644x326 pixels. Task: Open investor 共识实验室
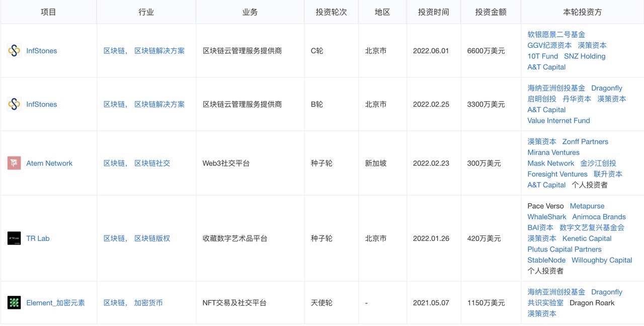[x=545, y=303]
